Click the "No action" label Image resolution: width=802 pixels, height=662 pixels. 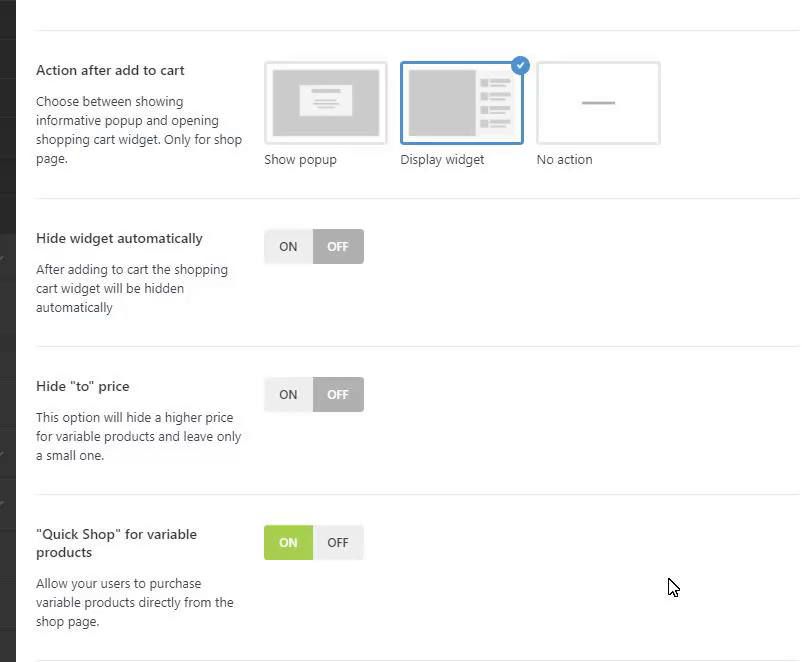coord(565,160)
